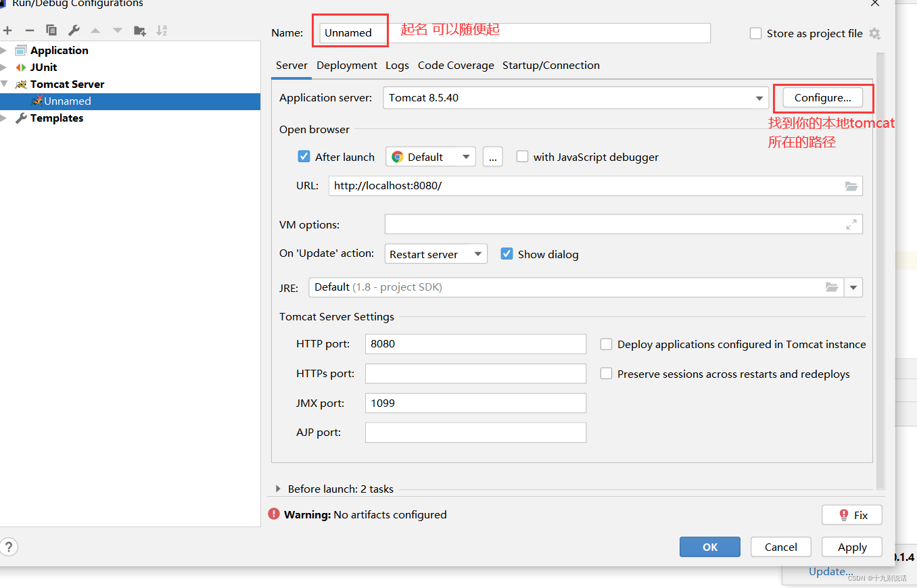Switch to the Server tab
This screenshot has width=917, height=588.
[x=291, y=66]
